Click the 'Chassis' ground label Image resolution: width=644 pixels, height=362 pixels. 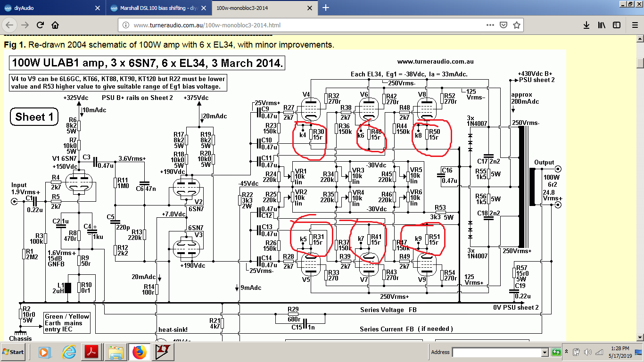(20, 338)
